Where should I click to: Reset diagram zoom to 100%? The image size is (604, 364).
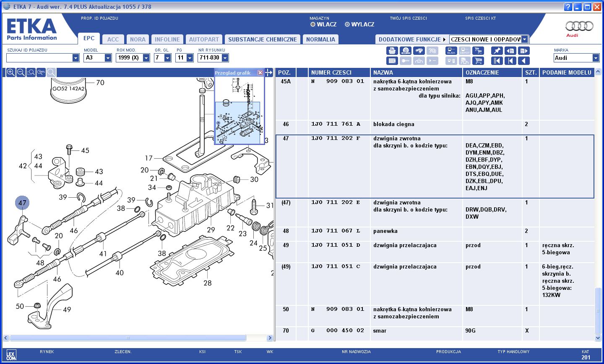(x=41, y=72)
